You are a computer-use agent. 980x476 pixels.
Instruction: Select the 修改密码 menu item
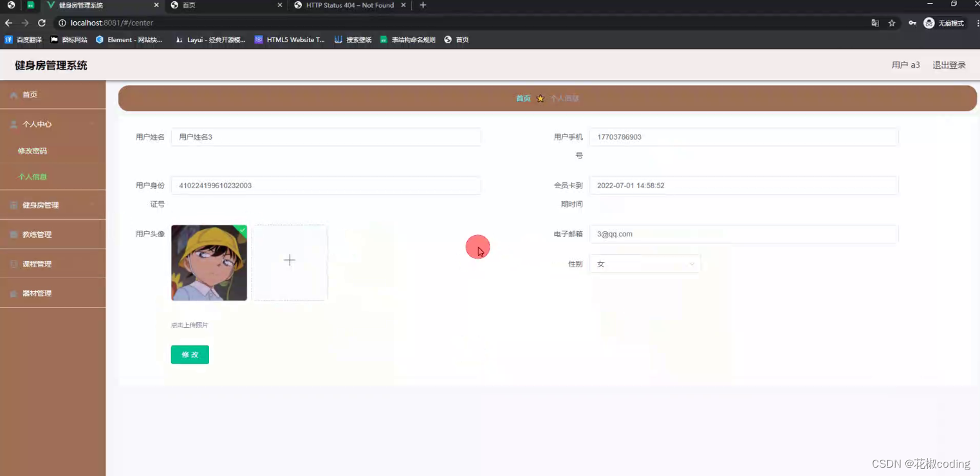coord(32,150)
